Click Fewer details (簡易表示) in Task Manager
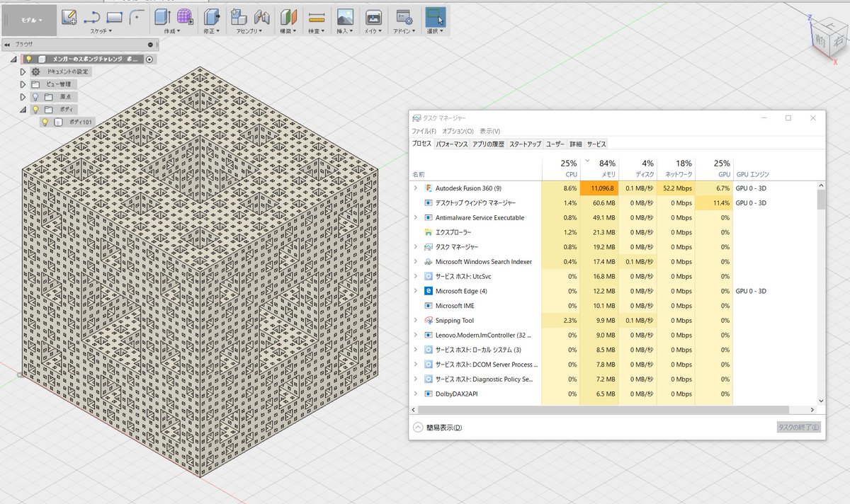The image size is (850, 504). tap(438, 428)
